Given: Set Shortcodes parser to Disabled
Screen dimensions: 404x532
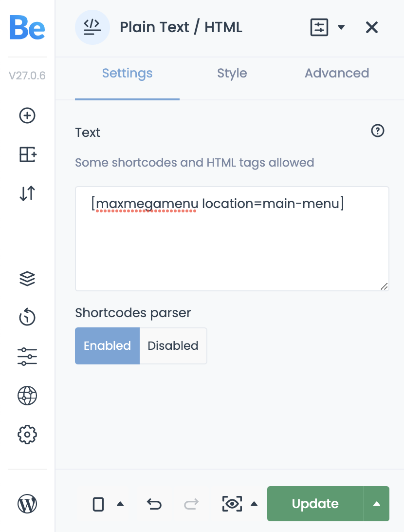Looking at the screenshot, I should pyautogui.click(x=173, y=346).
